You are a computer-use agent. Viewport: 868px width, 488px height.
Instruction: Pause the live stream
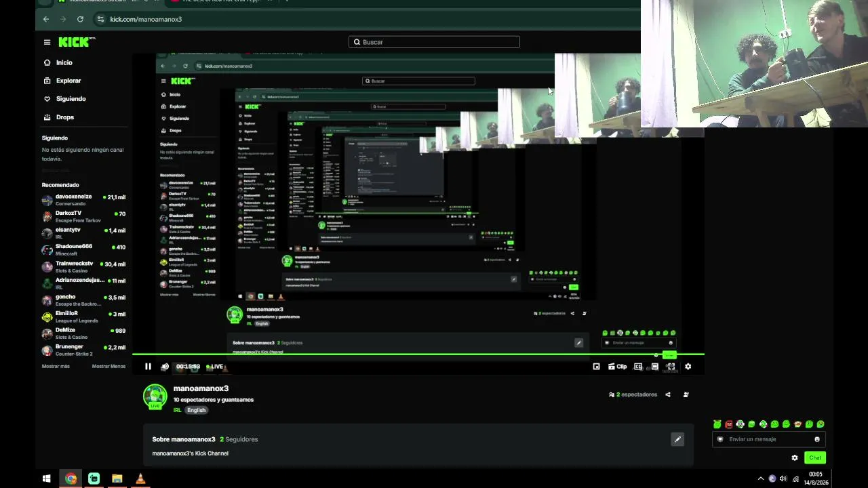coord(148,367)
